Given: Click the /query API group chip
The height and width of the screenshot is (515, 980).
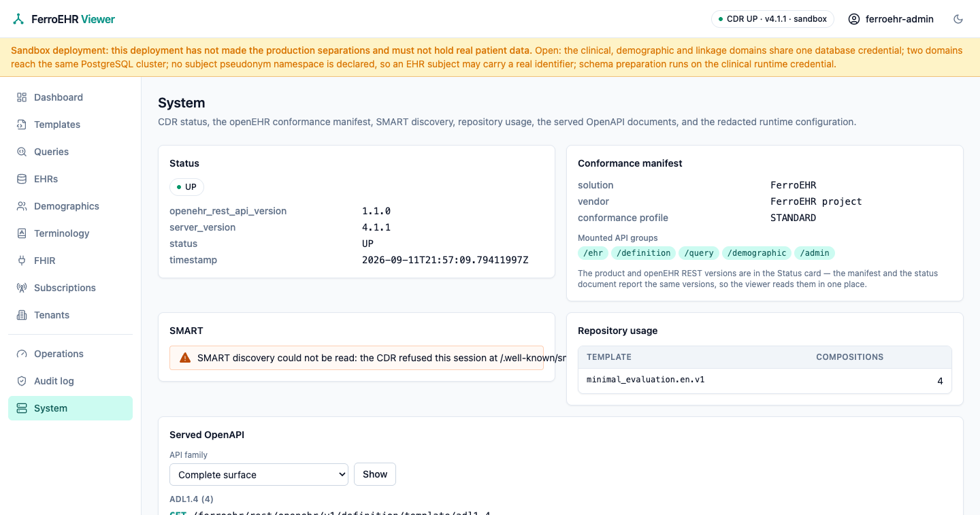Looking at the screenshot, I should [x=699, y=253].
